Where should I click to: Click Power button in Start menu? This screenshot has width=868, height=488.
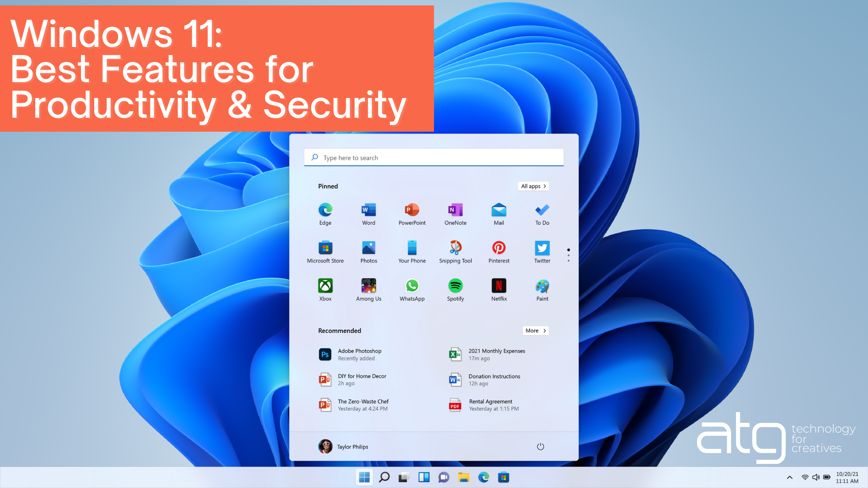(540, 446)
